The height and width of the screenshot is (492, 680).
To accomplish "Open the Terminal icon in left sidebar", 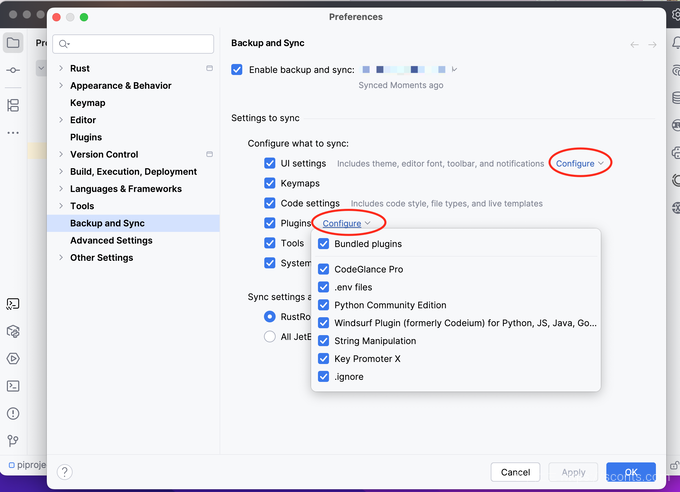I will pyautogui.click(x=13, y=386).
